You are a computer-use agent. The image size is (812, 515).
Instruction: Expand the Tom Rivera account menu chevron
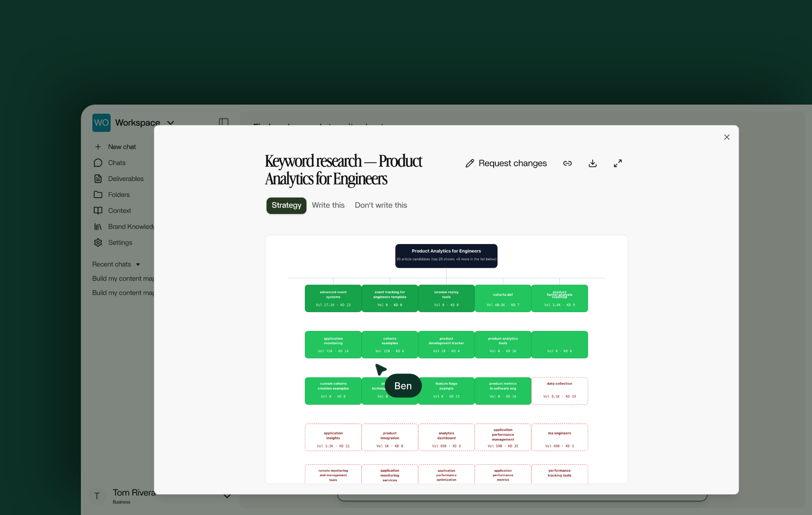tap(227, 496)
